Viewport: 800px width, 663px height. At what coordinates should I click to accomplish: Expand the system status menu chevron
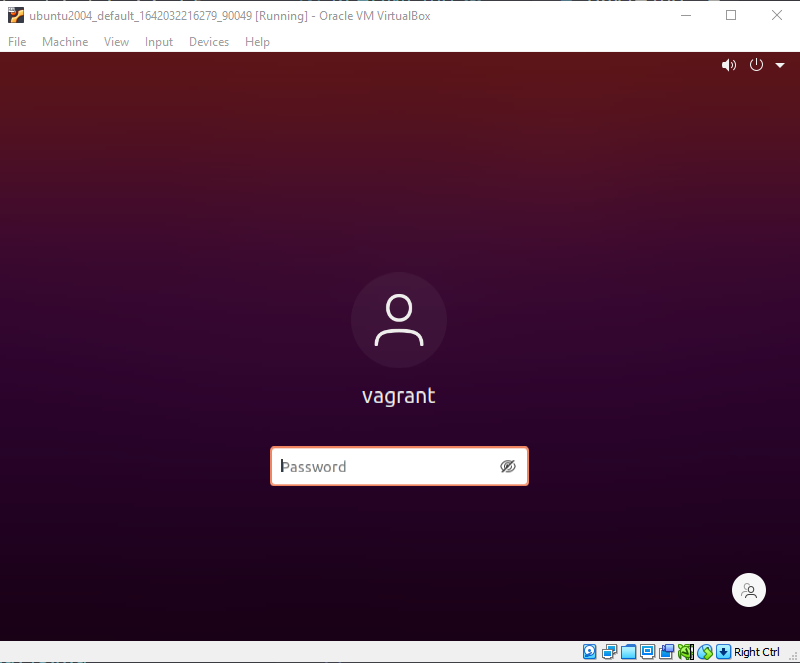point(780,64)
